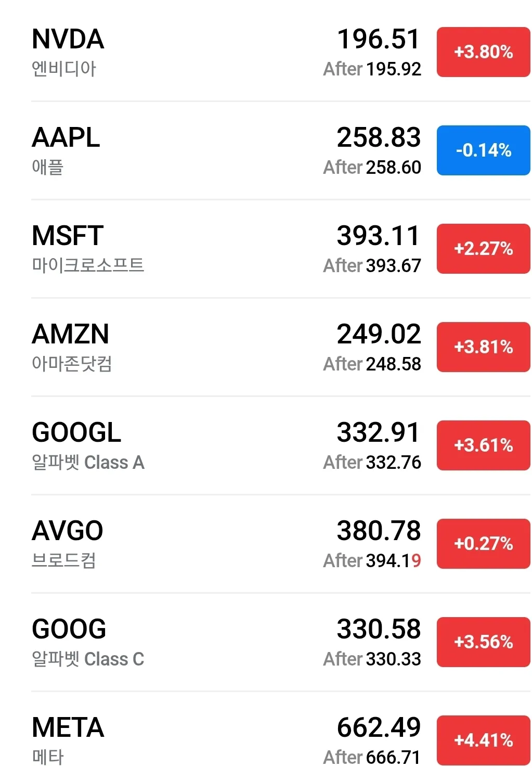Open the AVGO ticker symbol

68,531
